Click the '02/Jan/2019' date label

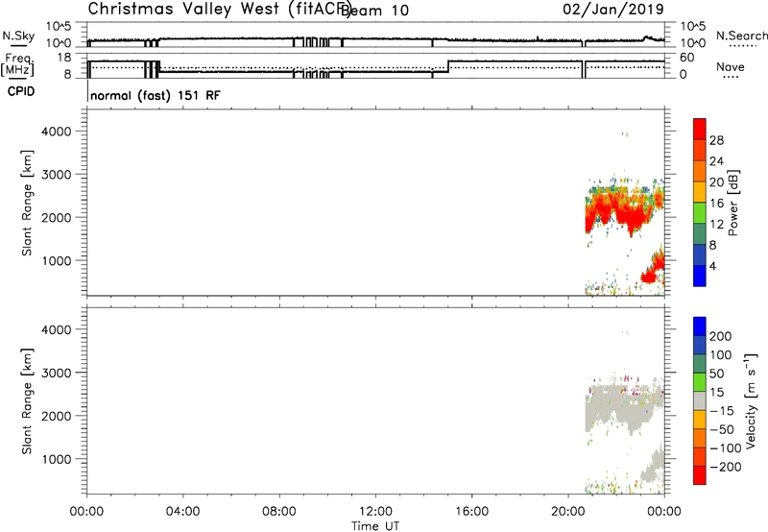(613, 9)
